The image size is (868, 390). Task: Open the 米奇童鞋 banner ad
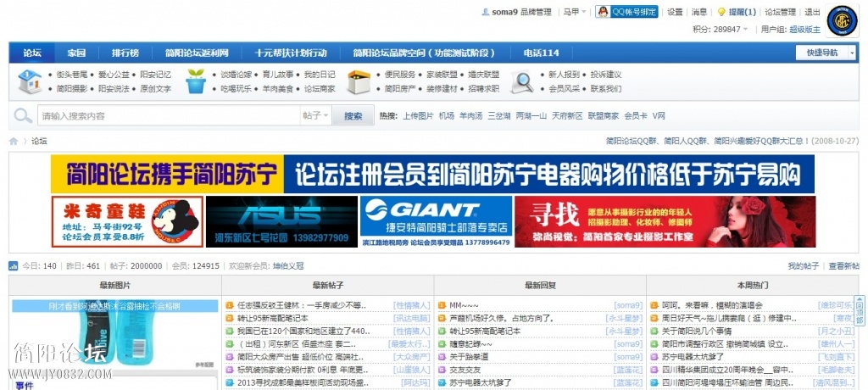coord(127,222)
